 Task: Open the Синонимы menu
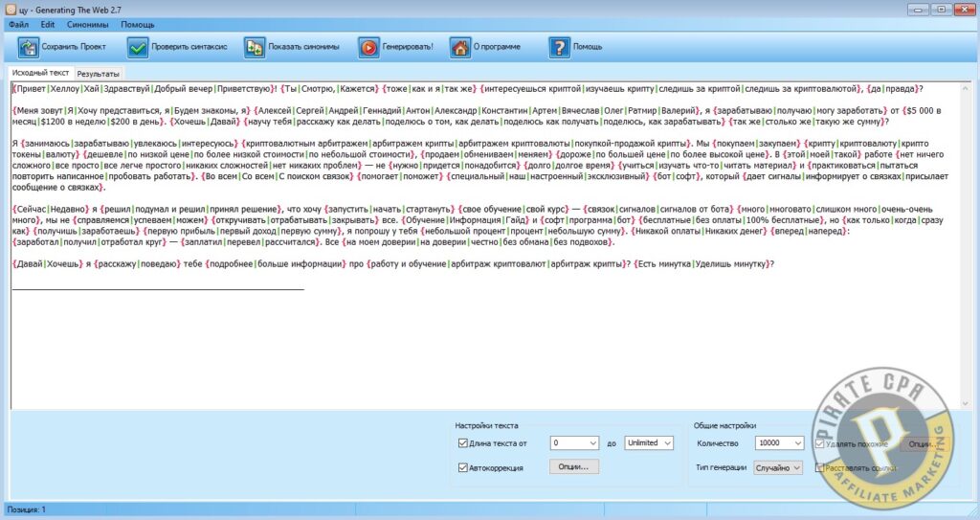coord(87,24)
